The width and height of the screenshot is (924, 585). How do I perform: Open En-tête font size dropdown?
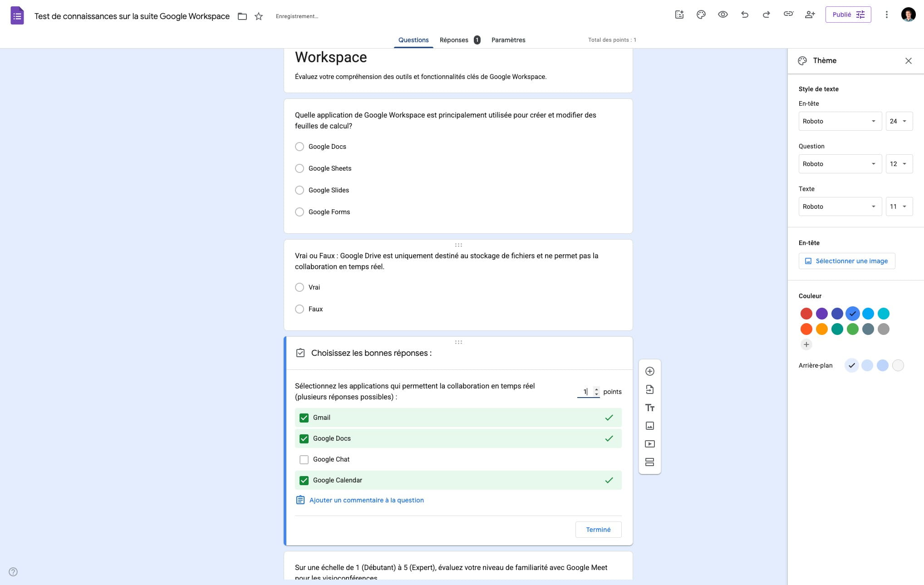[899, 121]
